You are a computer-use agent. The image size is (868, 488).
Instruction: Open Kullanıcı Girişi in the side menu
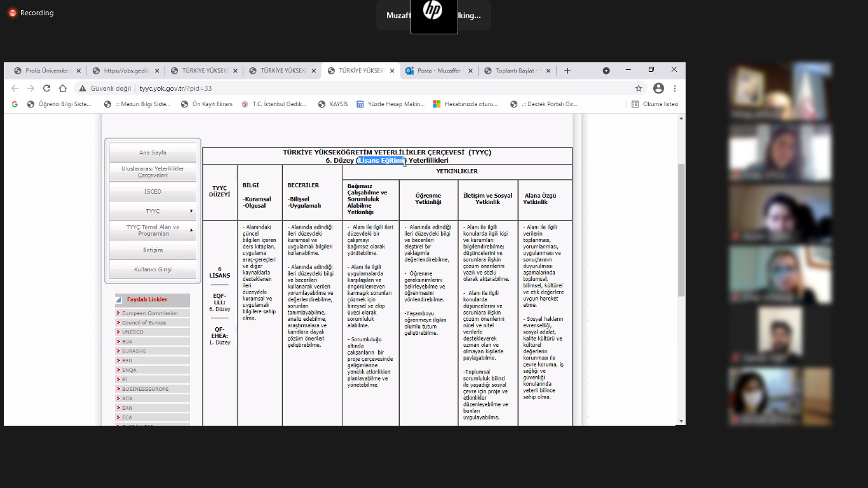coord(153,269)
